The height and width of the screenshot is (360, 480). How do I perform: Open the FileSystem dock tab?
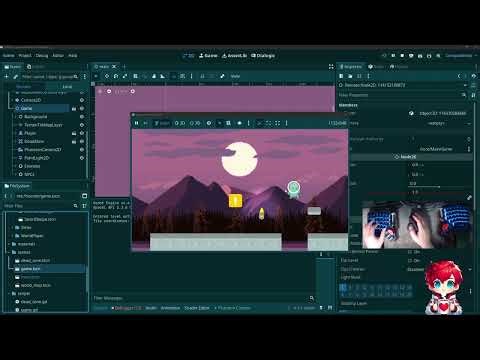click(17, 186)
